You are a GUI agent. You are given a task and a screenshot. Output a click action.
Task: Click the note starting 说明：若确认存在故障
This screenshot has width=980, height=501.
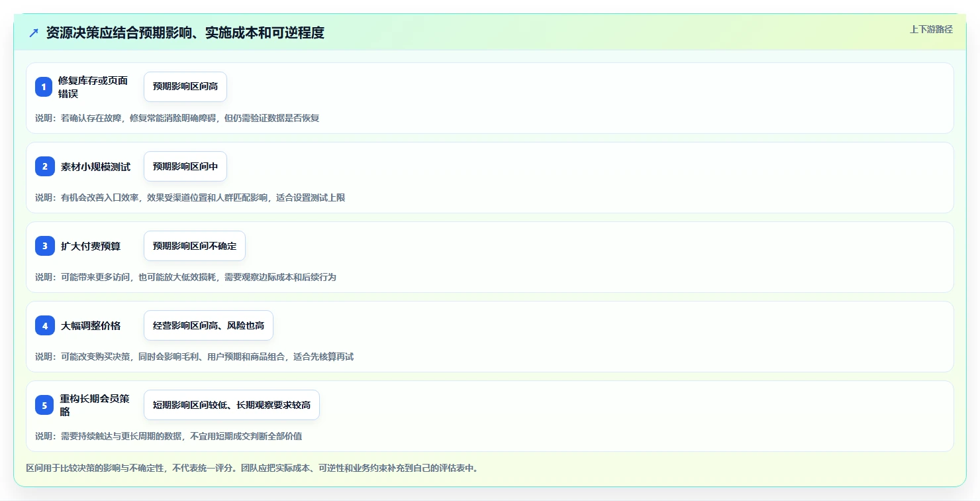(177, 118)
